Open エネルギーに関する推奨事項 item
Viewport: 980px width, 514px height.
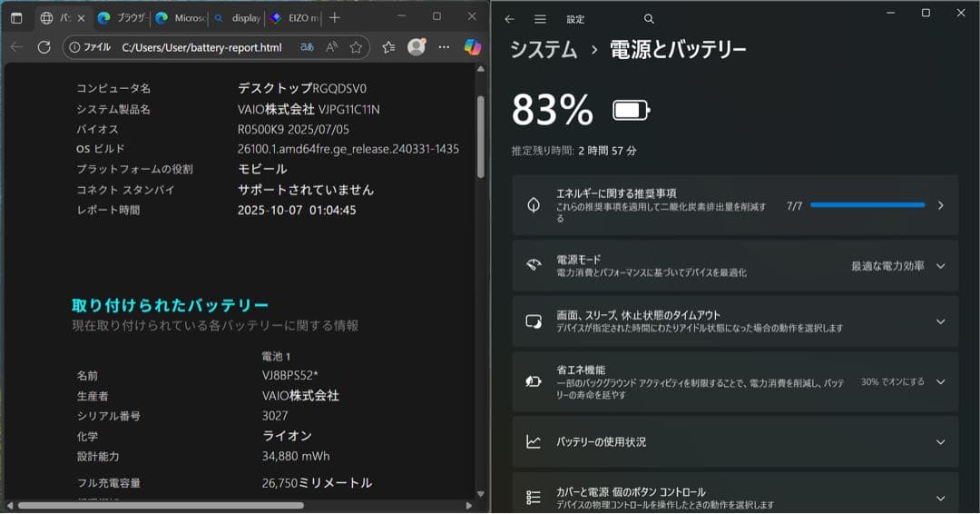[735, 206]
